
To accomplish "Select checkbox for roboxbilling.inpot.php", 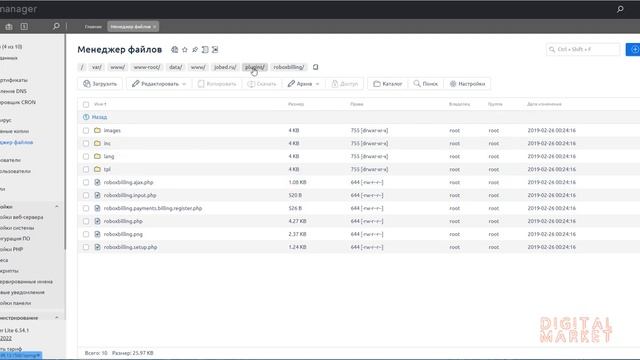I will click(86, 195).
